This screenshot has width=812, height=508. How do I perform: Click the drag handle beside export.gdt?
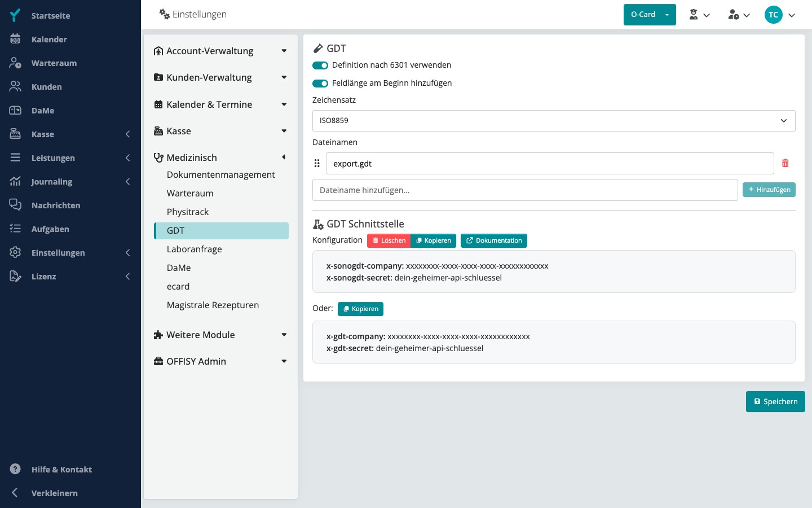click(x=317, y=163)
